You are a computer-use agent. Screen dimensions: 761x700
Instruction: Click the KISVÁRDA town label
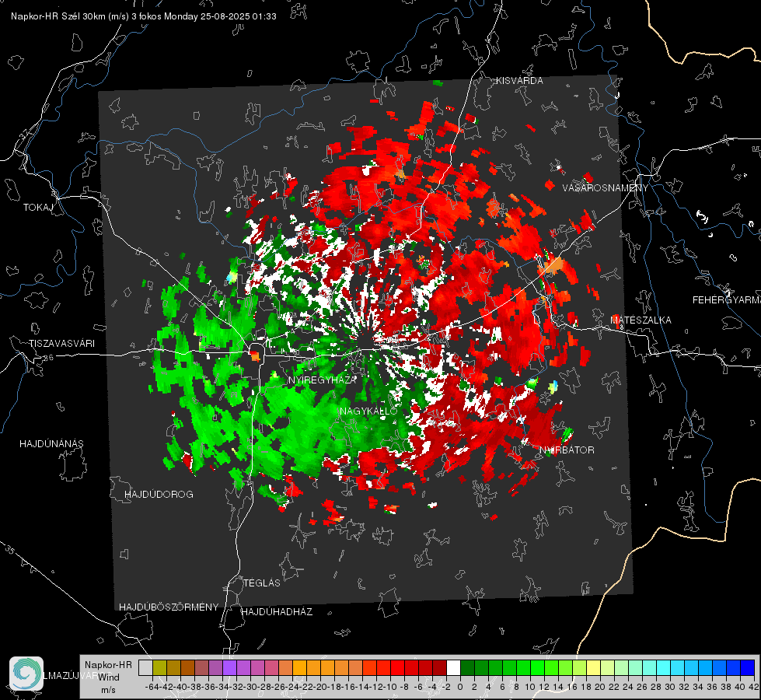tap(519, 81)
